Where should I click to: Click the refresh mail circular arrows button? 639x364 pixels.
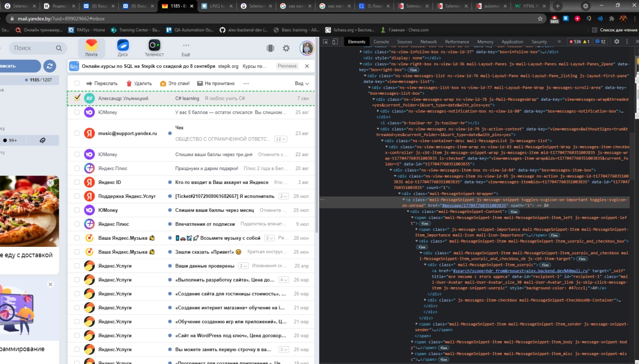49,66
